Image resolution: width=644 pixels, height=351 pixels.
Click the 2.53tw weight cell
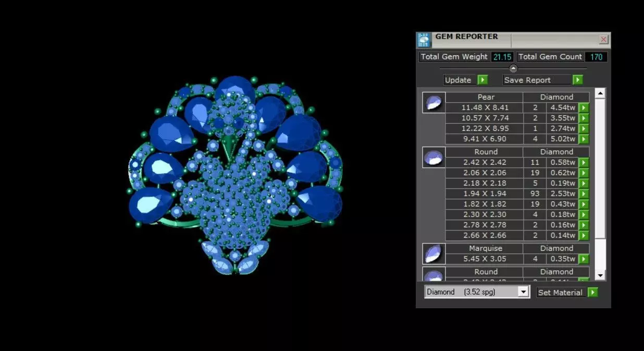tap(562, 193)
